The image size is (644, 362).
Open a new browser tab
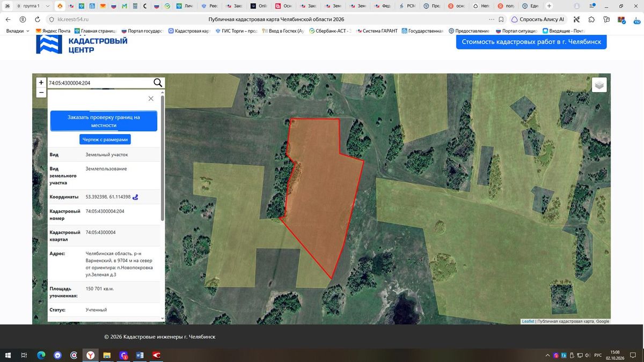click(549, 6)
